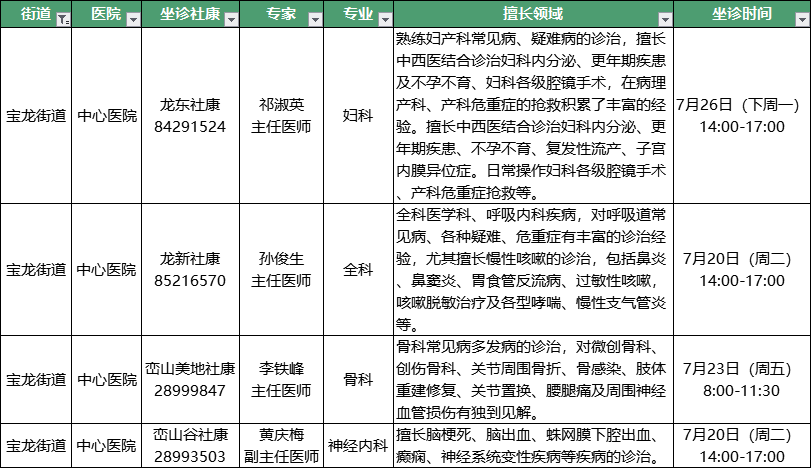811x468 pixels.
Task: Select the 龙新社康 85216570 cell
Action: tap(193, 269)
